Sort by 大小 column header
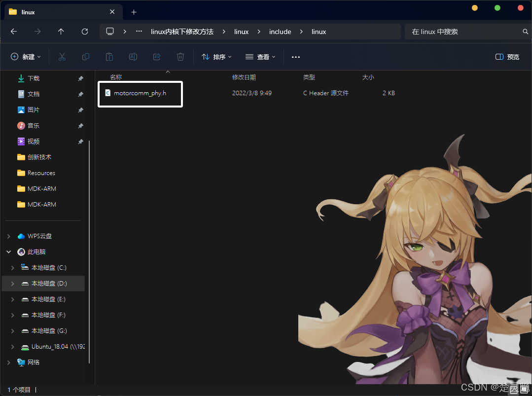 [x=368, y=77]
